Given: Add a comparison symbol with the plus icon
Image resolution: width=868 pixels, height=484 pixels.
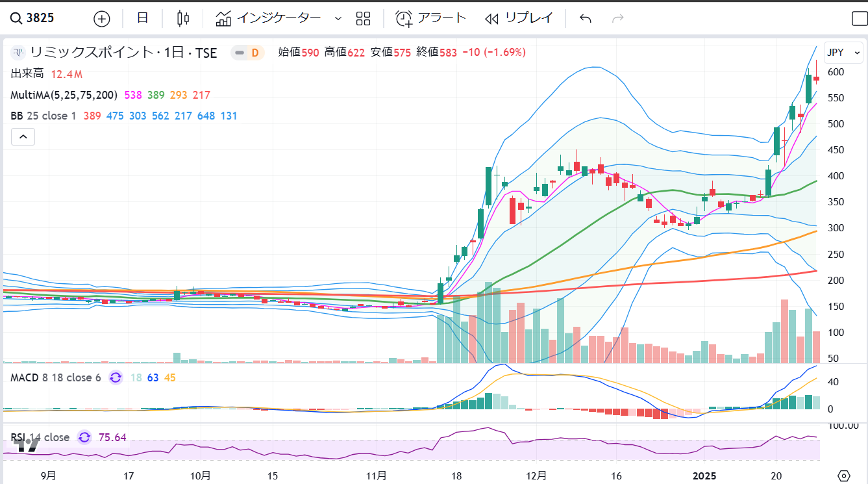Looking at the screenshot, I should [102, 18].
